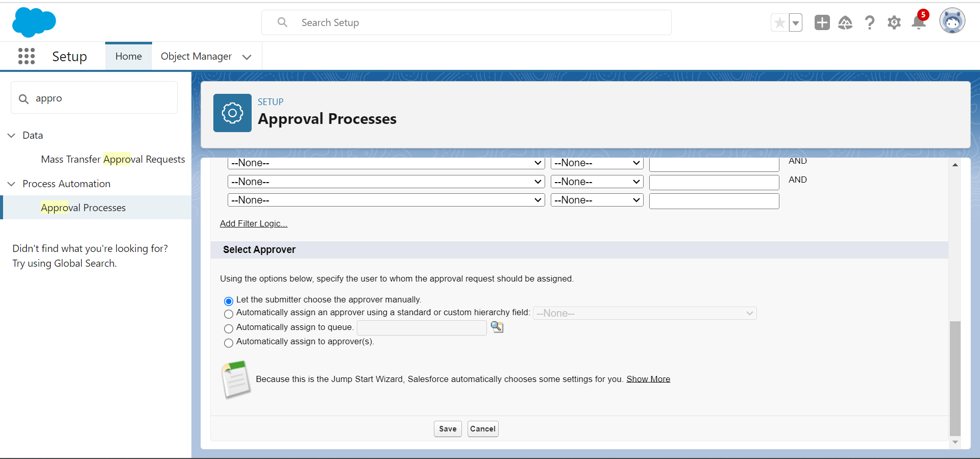Click the Show More link
Image resolution: width=980 pixels, height=459 pixels.
point(648,379)
